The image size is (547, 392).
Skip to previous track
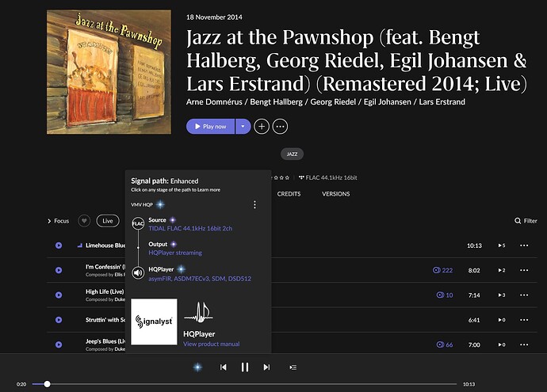click(x=224, y=367)
